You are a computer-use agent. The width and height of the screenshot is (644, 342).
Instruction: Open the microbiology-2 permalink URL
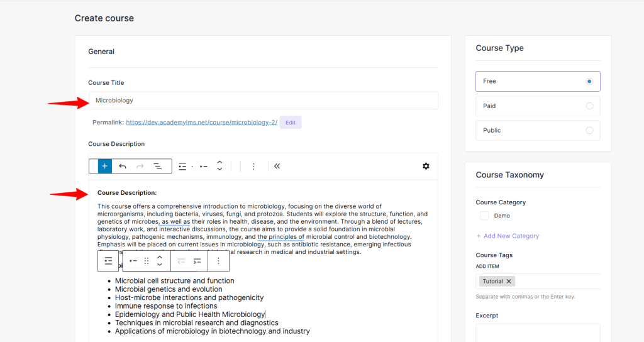click(x=201, y=123)
